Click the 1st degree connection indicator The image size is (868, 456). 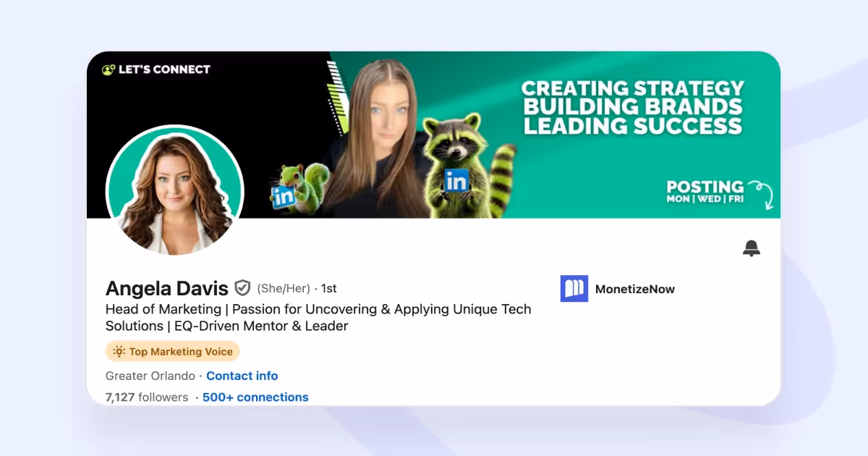click(x=329, y=288)
